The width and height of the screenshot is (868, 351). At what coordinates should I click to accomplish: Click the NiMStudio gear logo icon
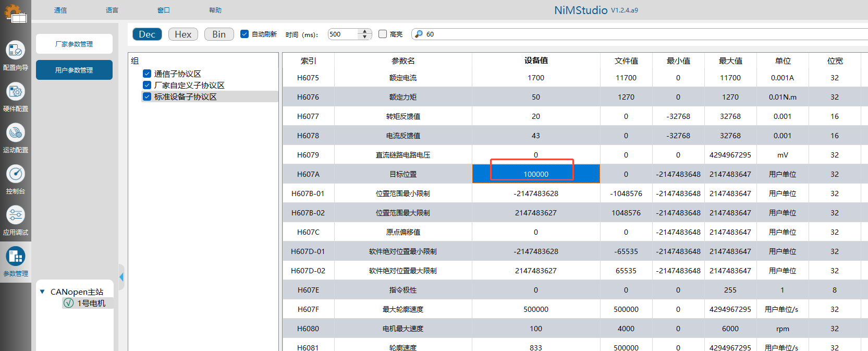coord(15,13)
